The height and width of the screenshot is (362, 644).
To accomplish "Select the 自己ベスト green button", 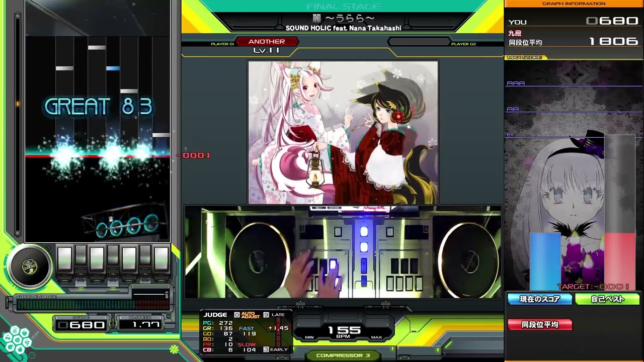I will [607, 299].
